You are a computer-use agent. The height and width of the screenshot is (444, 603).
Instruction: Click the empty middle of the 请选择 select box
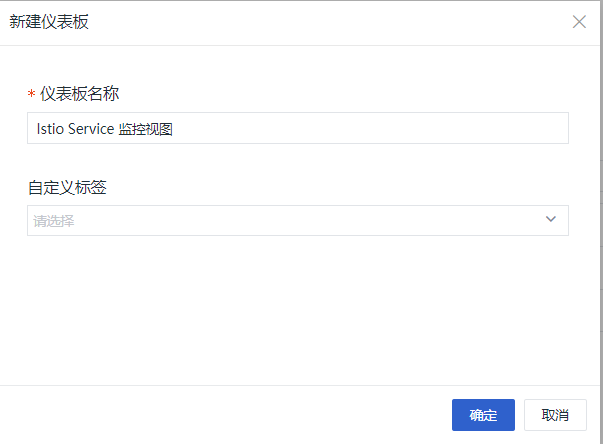[x=298, y=220]
